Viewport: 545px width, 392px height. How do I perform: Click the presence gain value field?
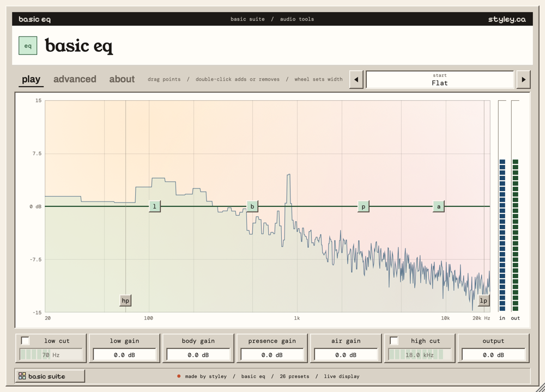(272, 355)
